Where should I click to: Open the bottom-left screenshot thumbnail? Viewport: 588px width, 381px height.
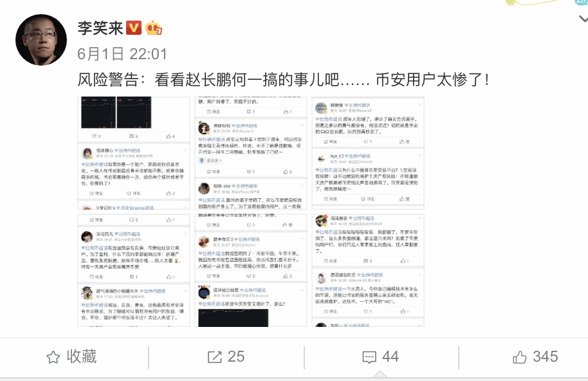pyautogui.click(x=134, y=270)
